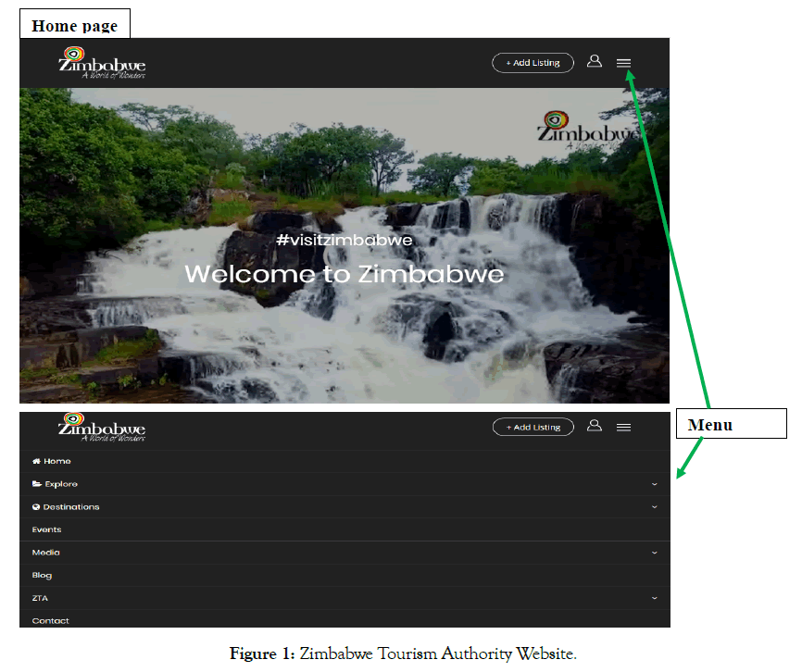Expand the Media submenu chevron

(654, 553)
